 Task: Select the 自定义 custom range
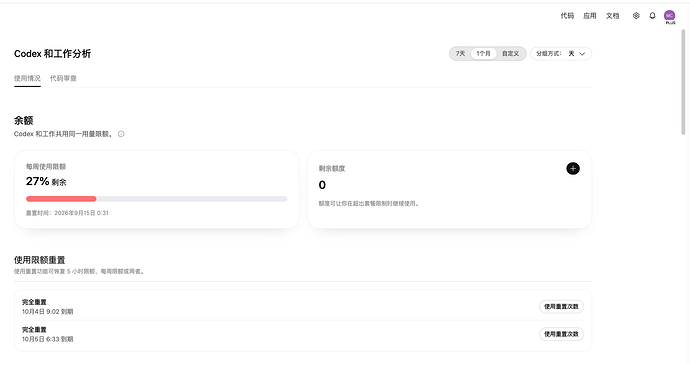coord(510,54)
